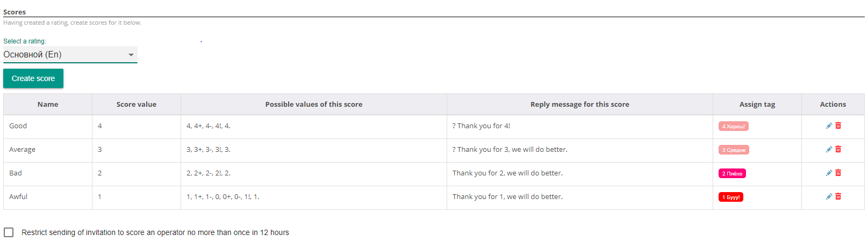
Task: Delete the Average score row
Action: tap(838, 149)
